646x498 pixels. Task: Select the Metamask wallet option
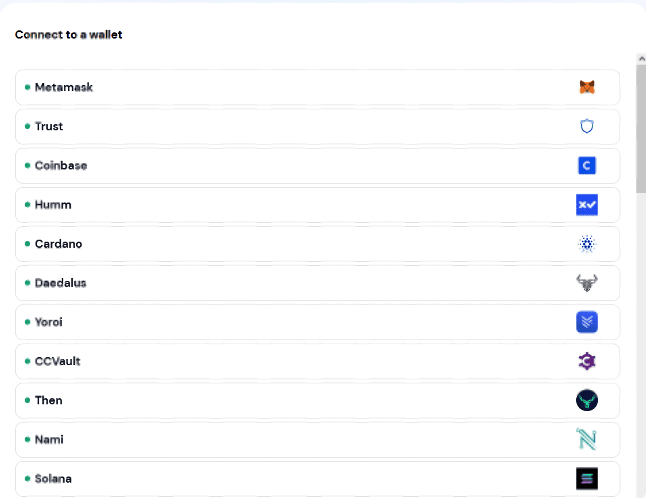point(317,87)
